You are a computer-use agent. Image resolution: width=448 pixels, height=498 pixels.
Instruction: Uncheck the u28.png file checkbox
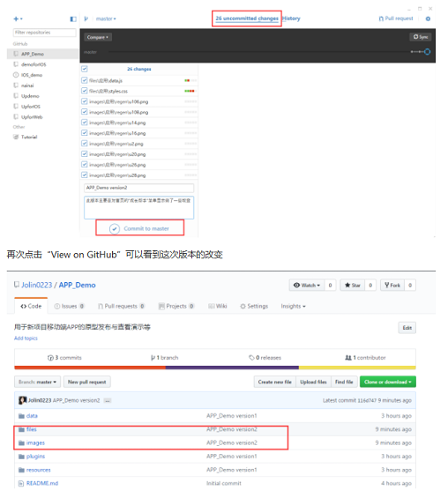(x=84, y=175)
